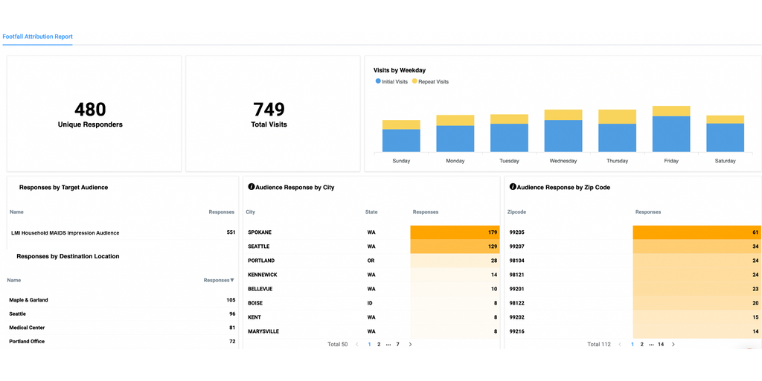Click Thursday's yellow Repeat Visits bar segment
The width and height of the screenshot is (762, 381).
coord(617,117)
